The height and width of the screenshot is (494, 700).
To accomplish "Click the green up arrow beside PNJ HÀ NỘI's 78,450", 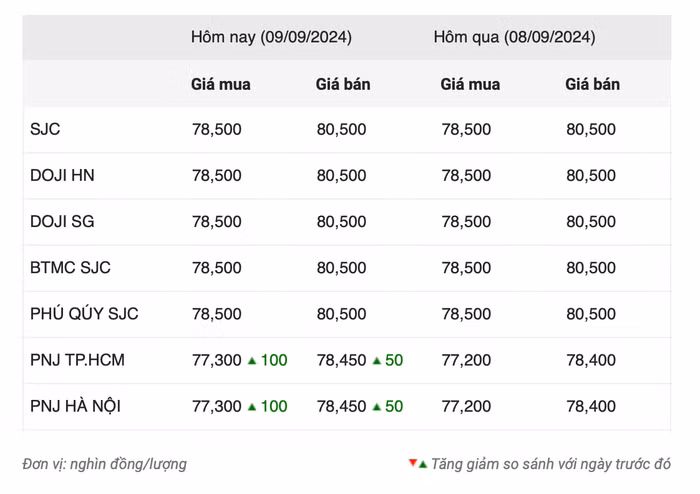I will [x=377, y=406].
